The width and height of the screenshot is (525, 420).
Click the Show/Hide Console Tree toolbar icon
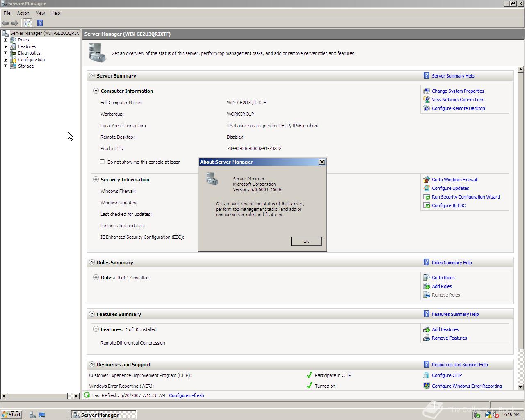tap(28, 23)
